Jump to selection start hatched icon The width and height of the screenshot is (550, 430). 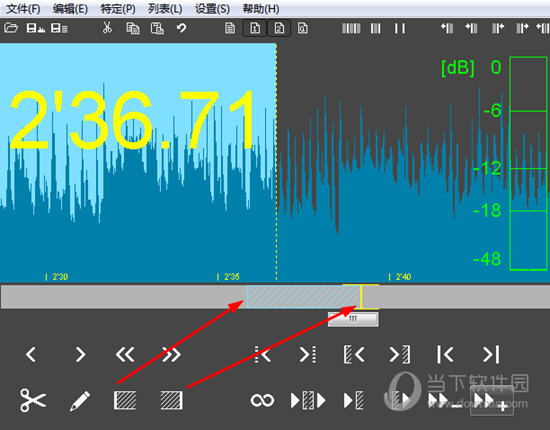(354, 354)
